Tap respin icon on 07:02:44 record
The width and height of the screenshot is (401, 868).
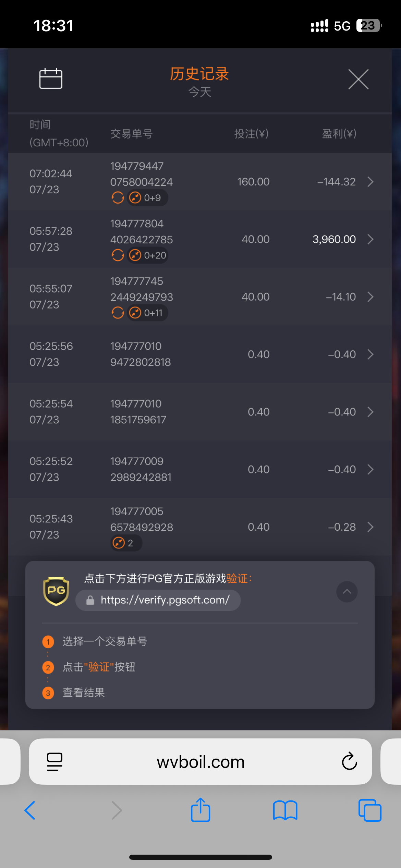[x=118, y=197]
